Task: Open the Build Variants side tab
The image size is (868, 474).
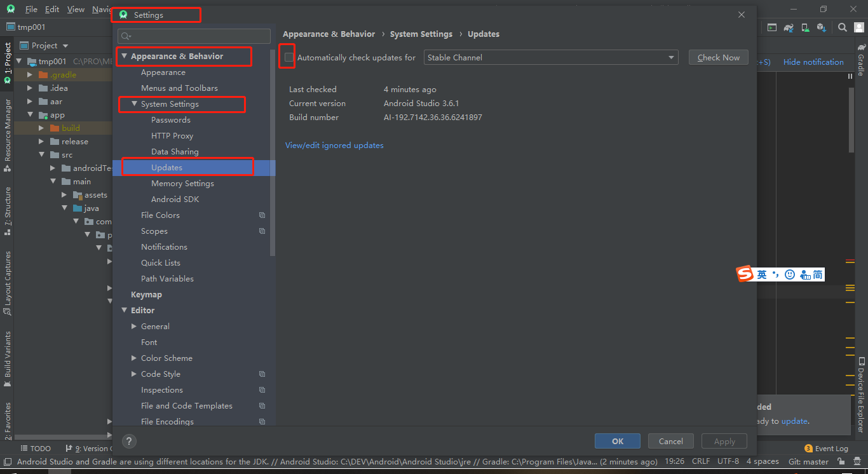Action: (8, 359)
